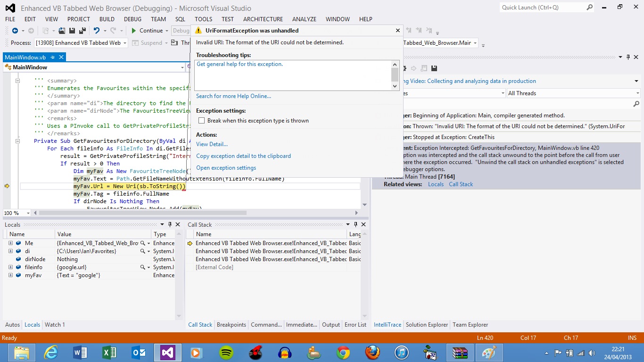Switch to the Solution Explorer tab
Image resolution: width=644 pixels, height=362 pixels.
pyautogui.click(x=427, y=325)
